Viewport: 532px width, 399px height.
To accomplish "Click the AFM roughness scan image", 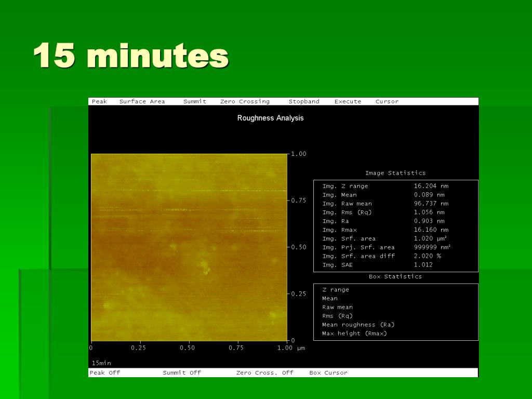I will click(x=189, y=247).
